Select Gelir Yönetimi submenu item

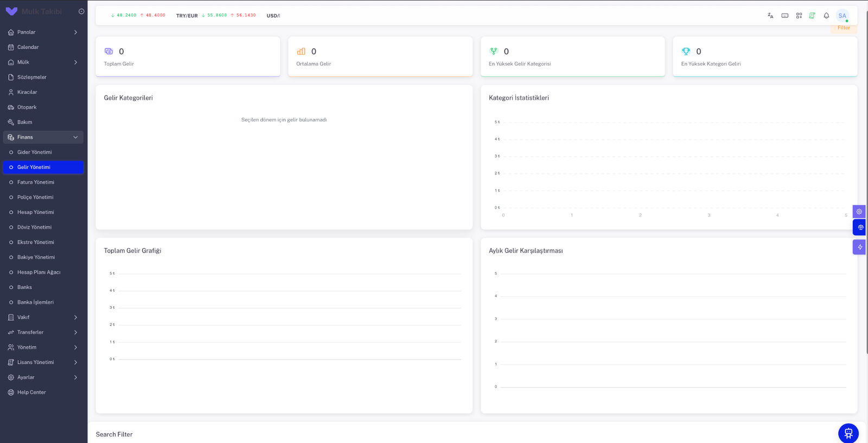click(43, 167)
